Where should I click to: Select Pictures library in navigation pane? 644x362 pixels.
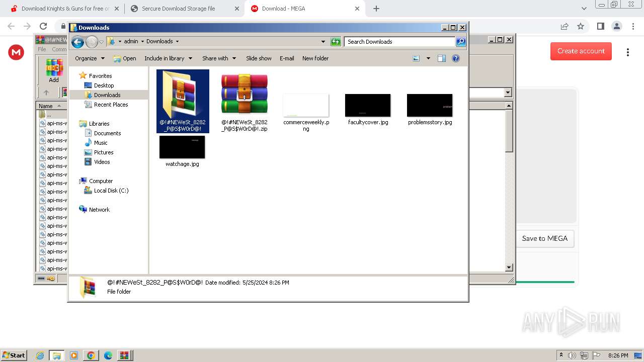point(104,152)
